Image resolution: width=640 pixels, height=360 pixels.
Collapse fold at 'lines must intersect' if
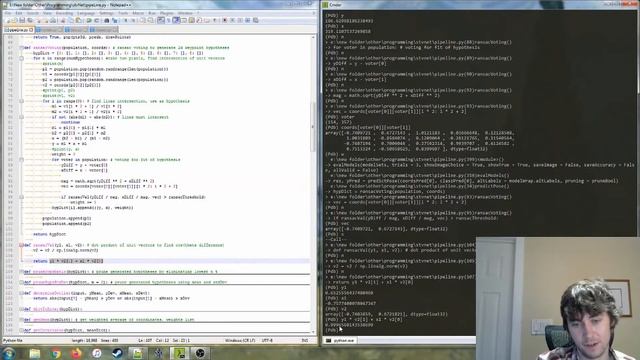click(21, 117)
